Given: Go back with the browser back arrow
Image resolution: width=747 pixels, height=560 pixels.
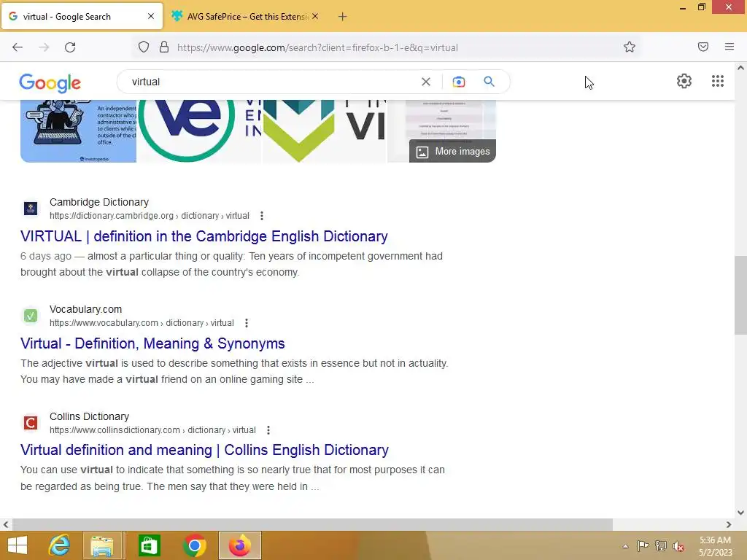Looking at the screenshot, I should (x=18, y=47).
